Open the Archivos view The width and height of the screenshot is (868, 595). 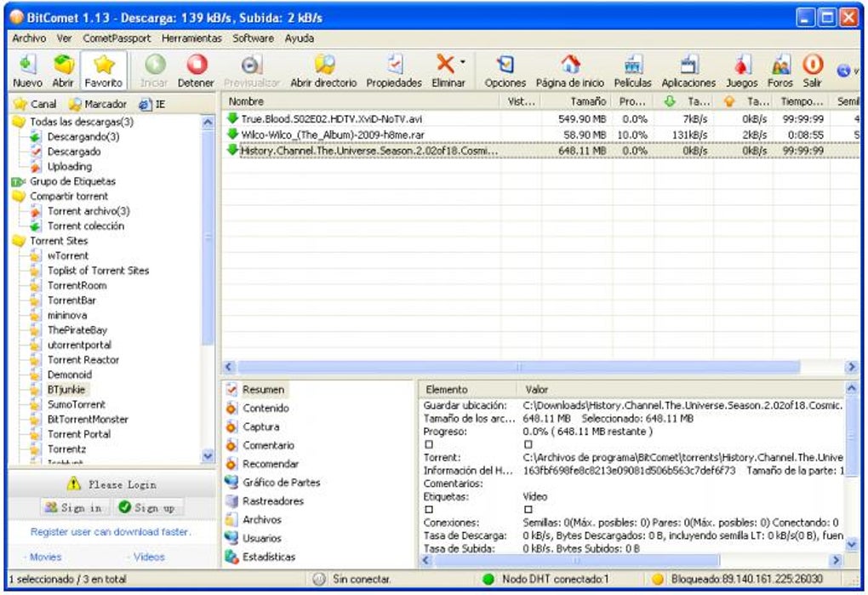pyautogui.click(x=262, y=520)
